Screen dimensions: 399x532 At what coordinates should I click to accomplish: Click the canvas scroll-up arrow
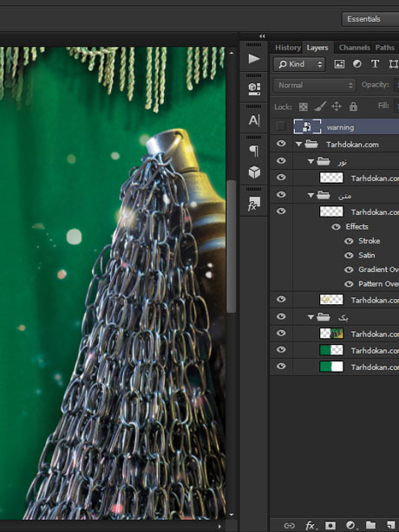[232, 53]
